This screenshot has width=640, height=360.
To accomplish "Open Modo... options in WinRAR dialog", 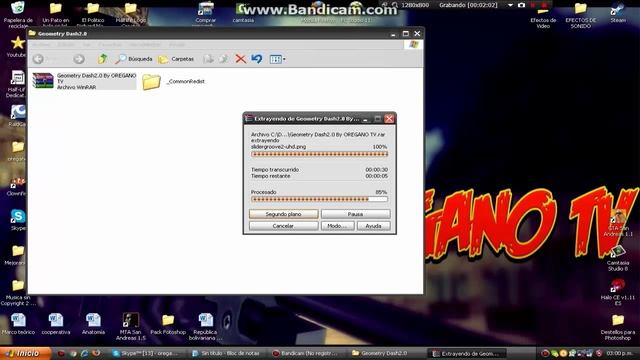I will coord(337,226).
